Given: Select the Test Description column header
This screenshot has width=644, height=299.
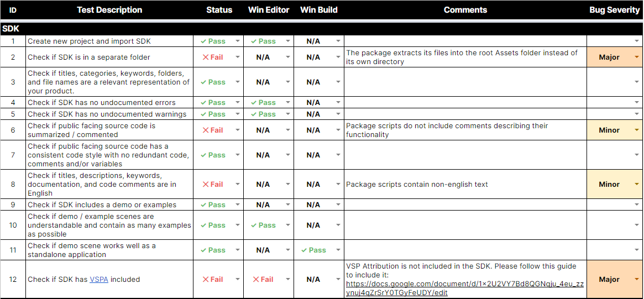Looking at the screenshot, I should pyautogui.click(x=109, y=10).
